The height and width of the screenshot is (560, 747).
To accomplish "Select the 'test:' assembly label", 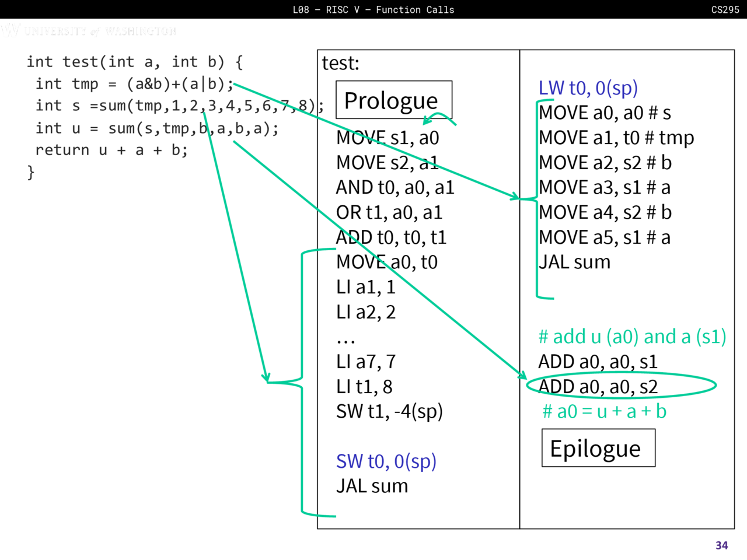I will pos(341,63).
